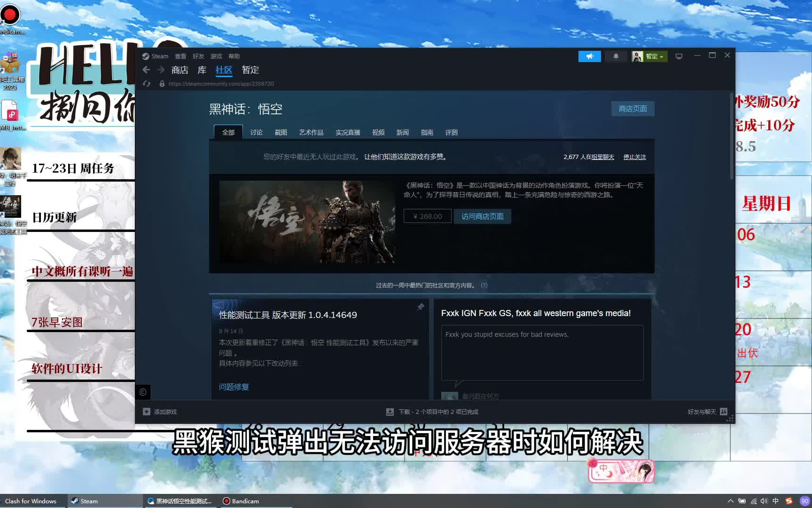This screenshot has width=812, height=508.
Task: Click the 让他们知道这款游戏有多赞 link
Action: point(405,157)
